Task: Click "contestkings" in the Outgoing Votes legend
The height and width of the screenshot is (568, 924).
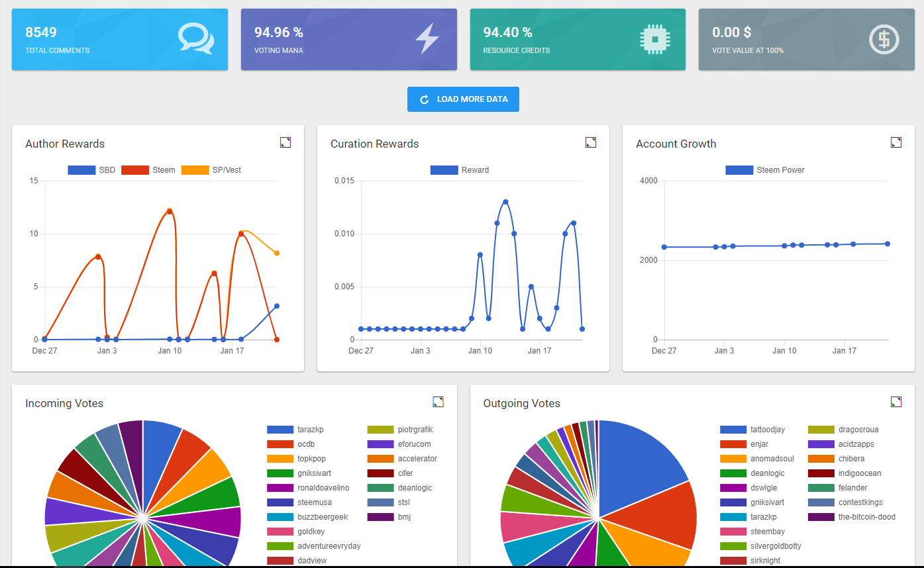Action: 860,502
